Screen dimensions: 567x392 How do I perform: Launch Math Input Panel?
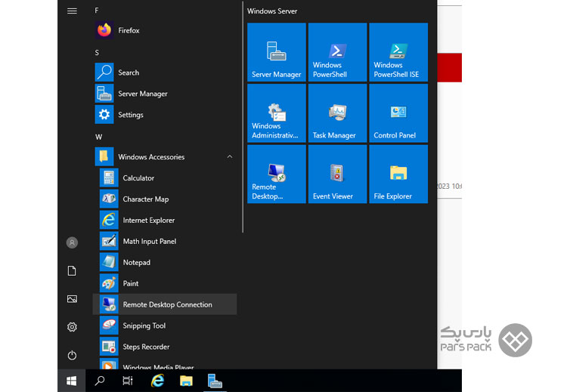165,242
